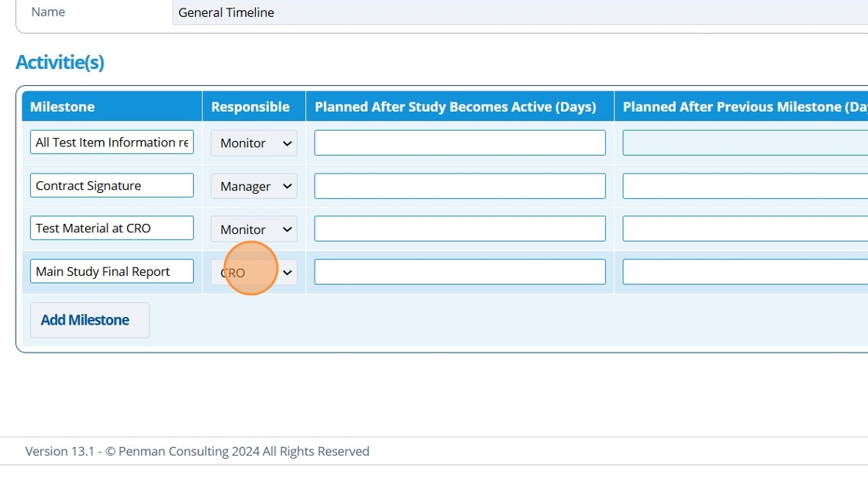Click the Responsible column header
The image size is (868, 485).
(x=250, y=107)
